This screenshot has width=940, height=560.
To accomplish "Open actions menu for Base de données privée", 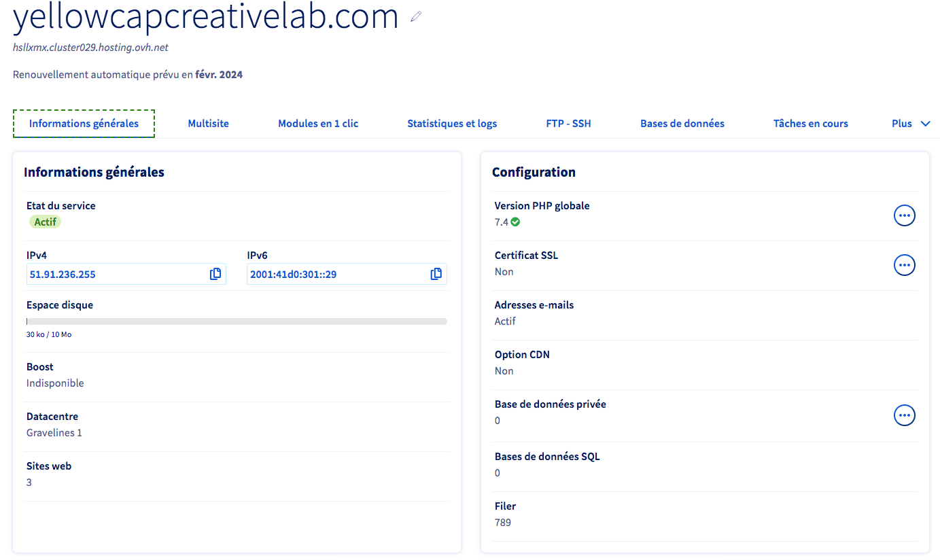I will pyautogui.click(x=904, y=415).
